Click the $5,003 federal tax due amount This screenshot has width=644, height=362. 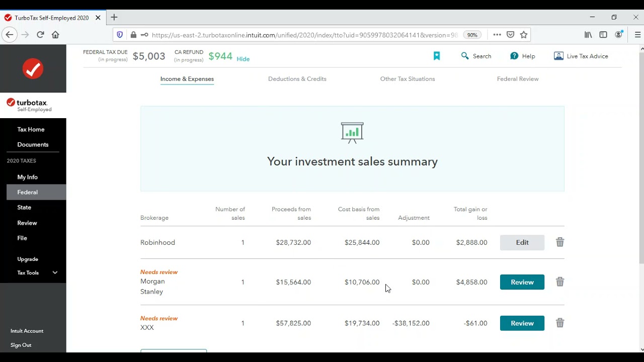[149, 56]
